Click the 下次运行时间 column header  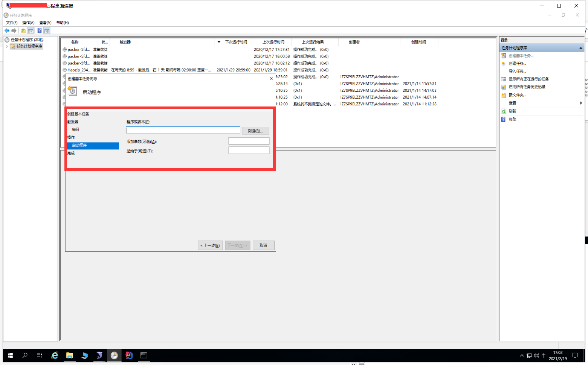tap(236, 42)
